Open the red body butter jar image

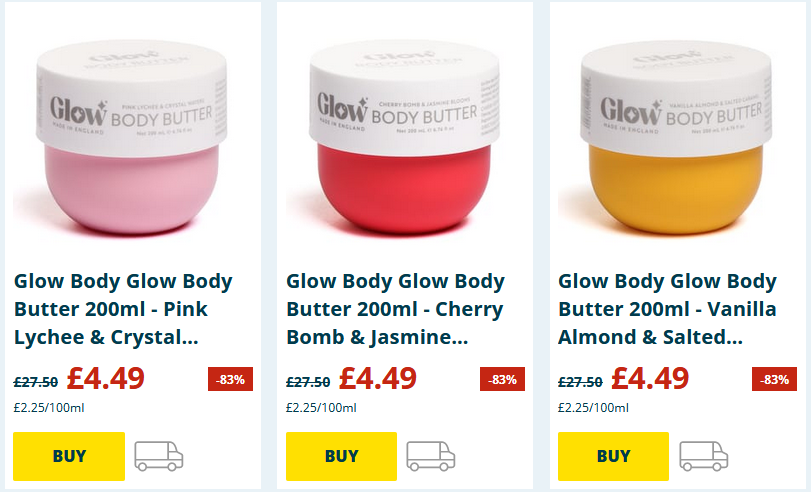click(x=404, y=137)
